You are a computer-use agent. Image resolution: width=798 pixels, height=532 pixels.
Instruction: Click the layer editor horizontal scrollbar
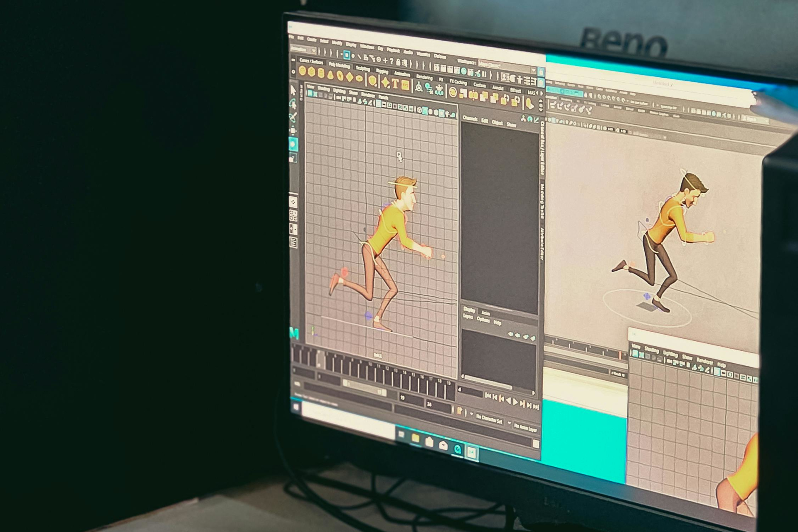click(x=488, y=382)
